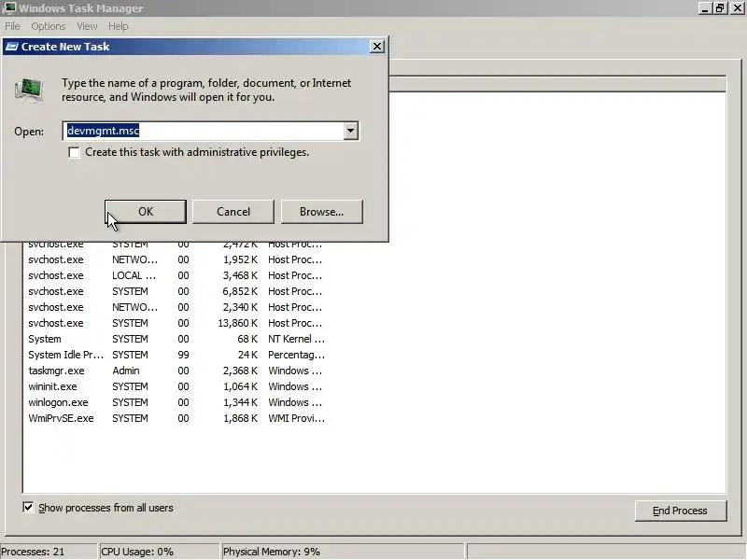Open the File menu
Image resolution: width=747 pixels, height=560 pixels.
[x=12, y=26]
